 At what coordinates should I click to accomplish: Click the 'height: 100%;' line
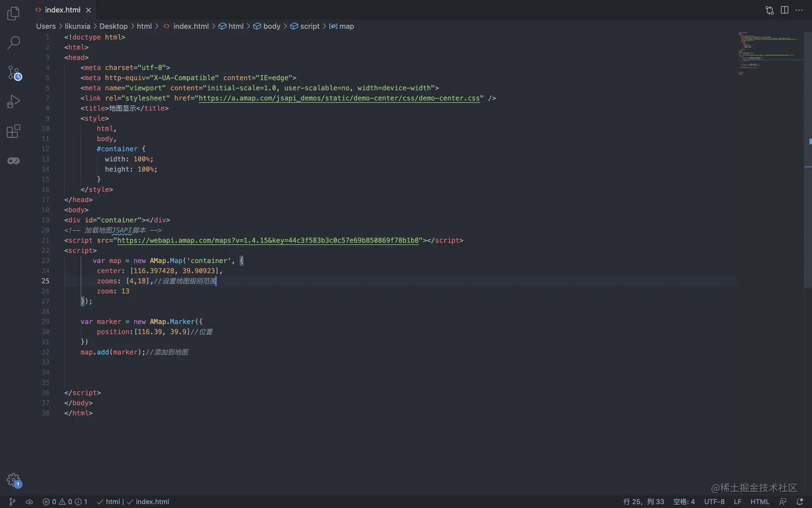pyautogui.click(x=131, y=169)
